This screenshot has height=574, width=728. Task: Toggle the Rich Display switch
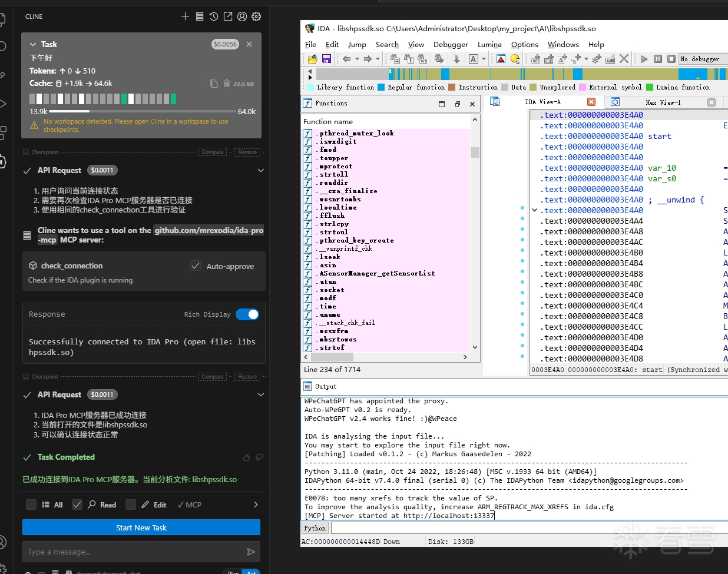pyautogui.click(x=247, y=314)
